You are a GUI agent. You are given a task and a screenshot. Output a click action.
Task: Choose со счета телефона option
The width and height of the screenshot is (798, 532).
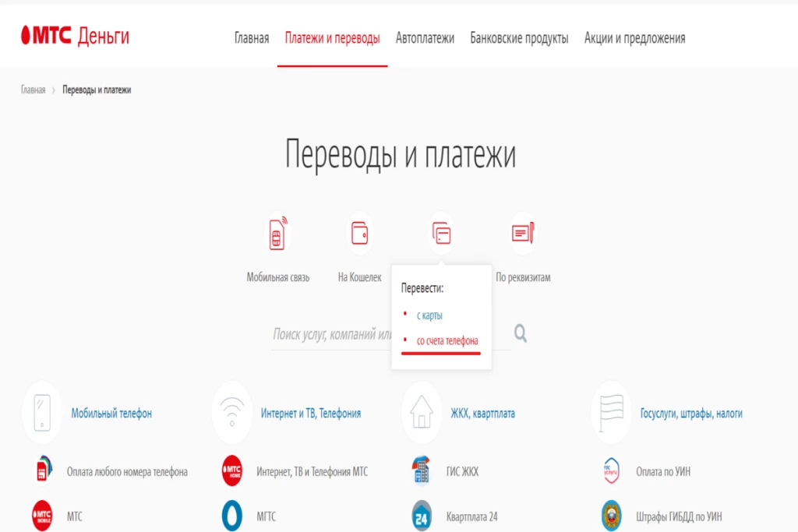tap(447, 340)
